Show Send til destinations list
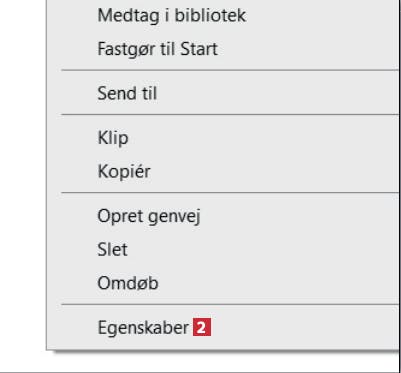401x373 pixels. [223, 93]
